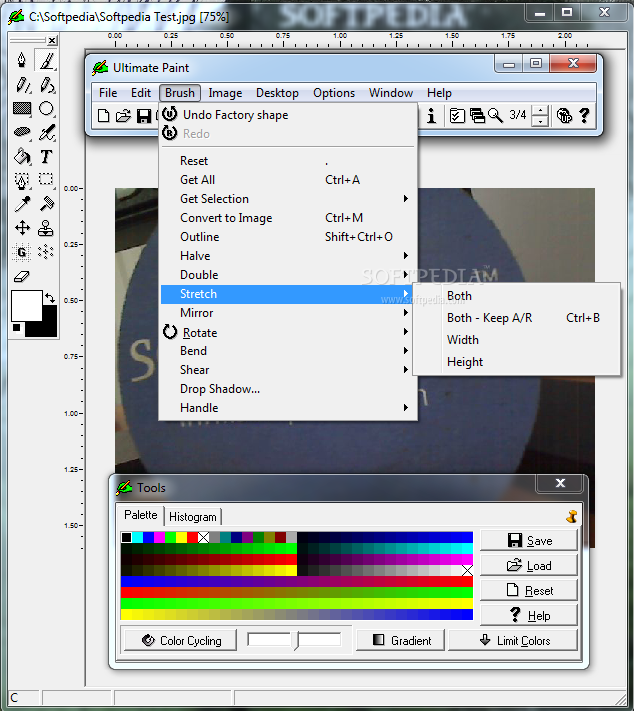The width and height of the screenshot is (634, 711).
Task: Expand the Mirror submenu
Action: coord(288,313)
